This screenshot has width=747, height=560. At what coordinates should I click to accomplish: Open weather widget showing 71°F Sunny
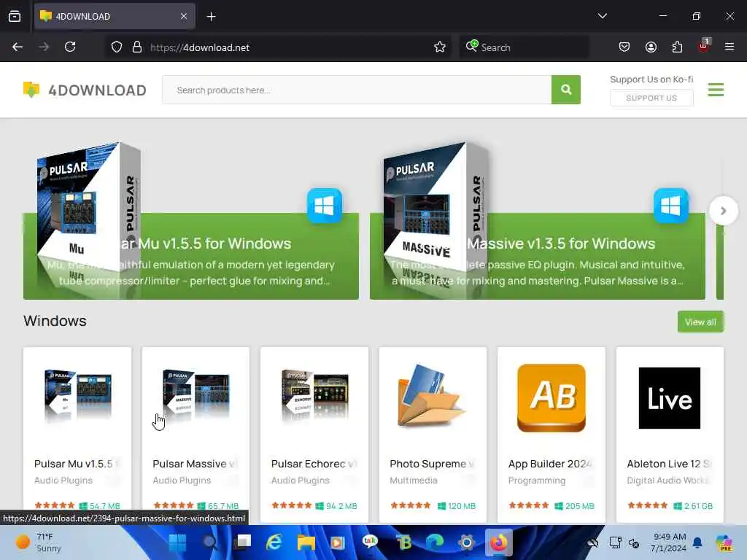[38, 542]
